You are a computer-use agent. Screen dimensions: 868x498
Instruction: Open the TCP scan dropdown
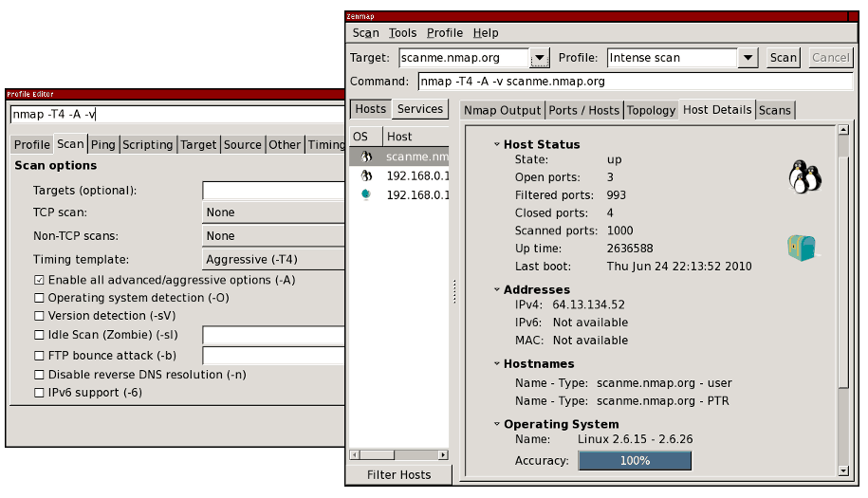pos(273,212)
